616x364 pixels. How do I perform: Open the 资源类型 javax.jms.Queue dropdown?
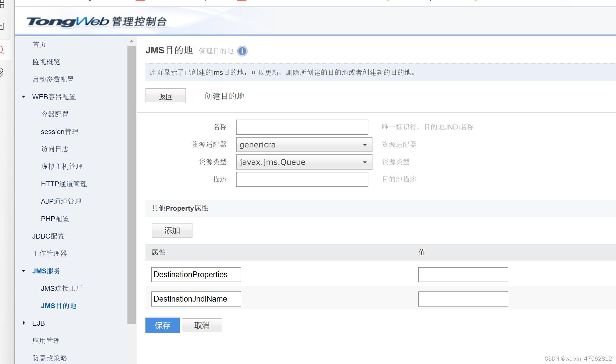coord(304,162)
